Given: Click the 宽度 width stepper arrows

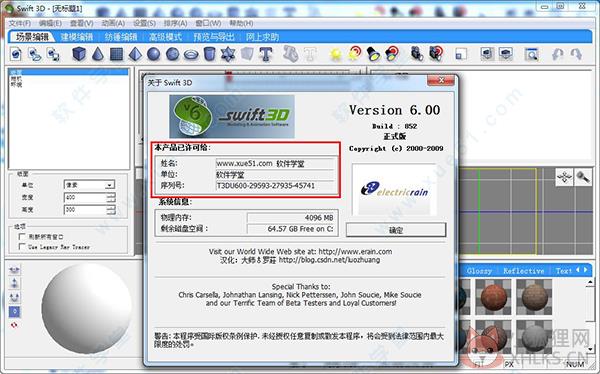Looking at the screenshot, I should click(x=111, y=198).
